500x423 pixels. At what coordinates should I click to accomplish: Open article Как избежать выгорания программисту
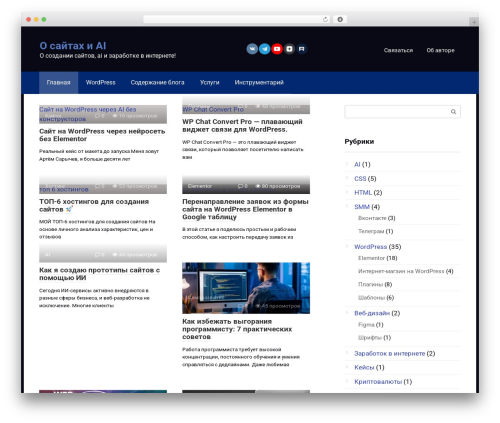[x=237, y=329]
